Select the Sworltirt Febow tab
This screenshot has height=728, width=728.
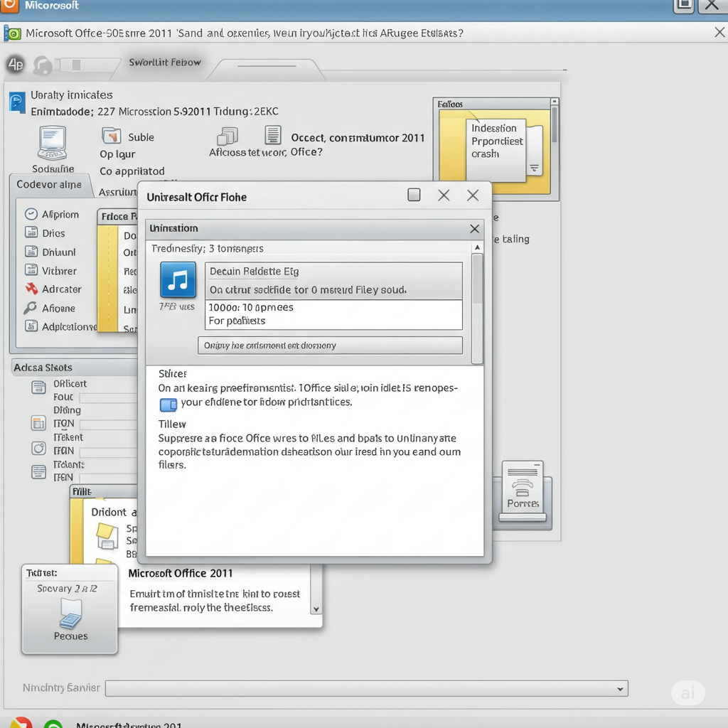(165, 63)
